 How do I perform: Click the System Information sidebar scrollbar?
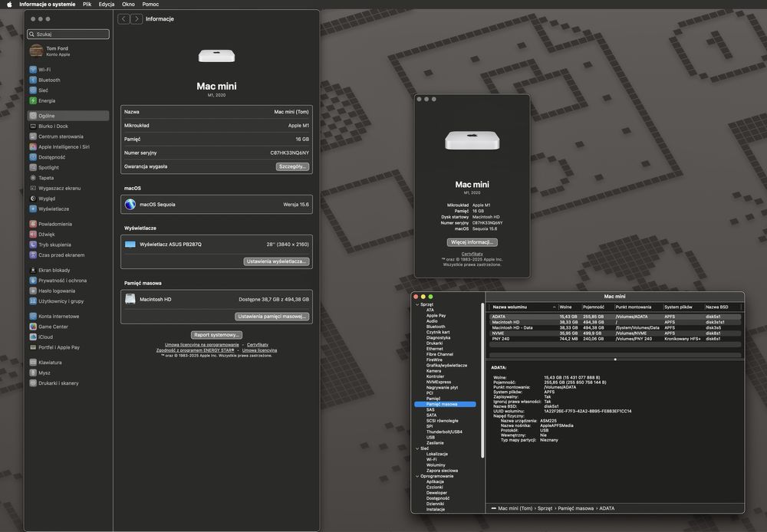click(x=482, y=380)
